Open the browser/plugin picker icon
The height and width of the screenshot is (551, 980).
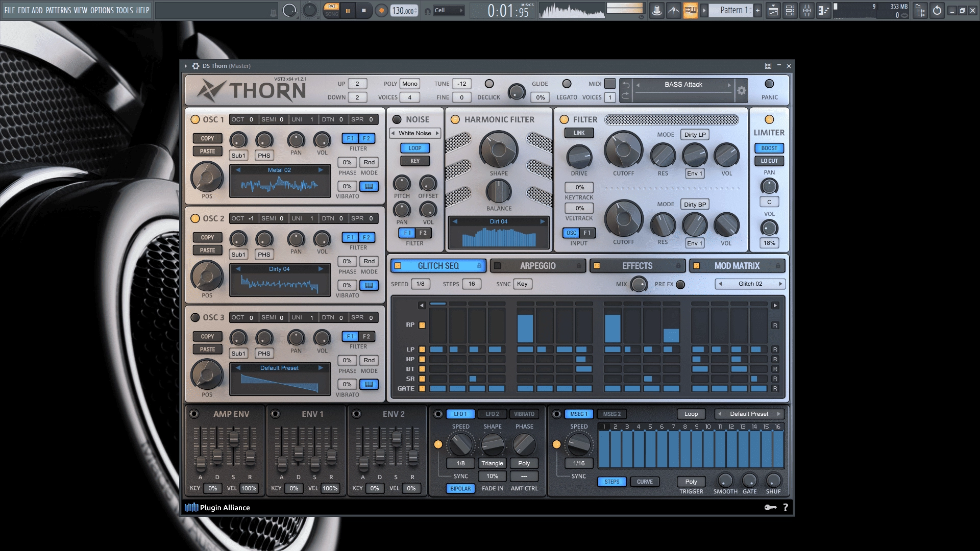click(x=920, y=10)
